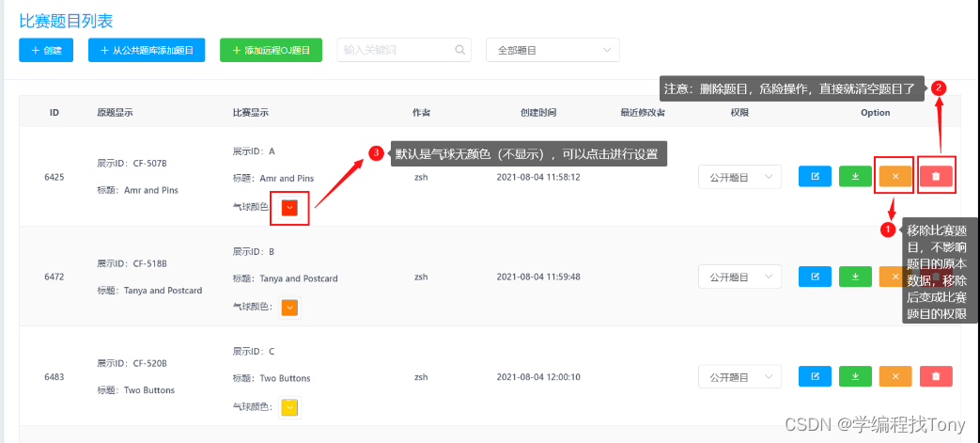Viewport: 980px width, 443px height.
Task: Click the ID column header
Action: (x=55, y=113)
